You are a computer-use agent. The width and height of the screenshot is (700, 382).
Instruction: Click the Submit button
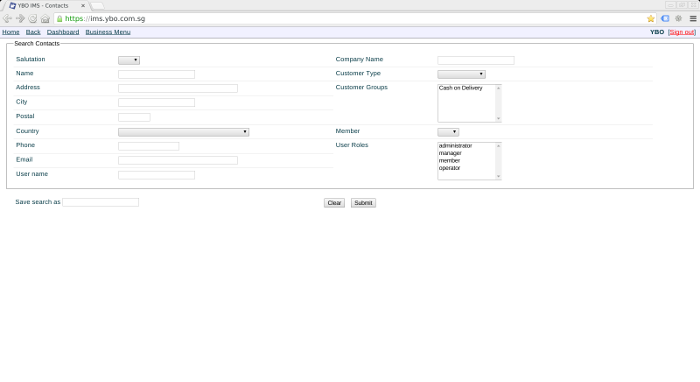click(363, 203)
